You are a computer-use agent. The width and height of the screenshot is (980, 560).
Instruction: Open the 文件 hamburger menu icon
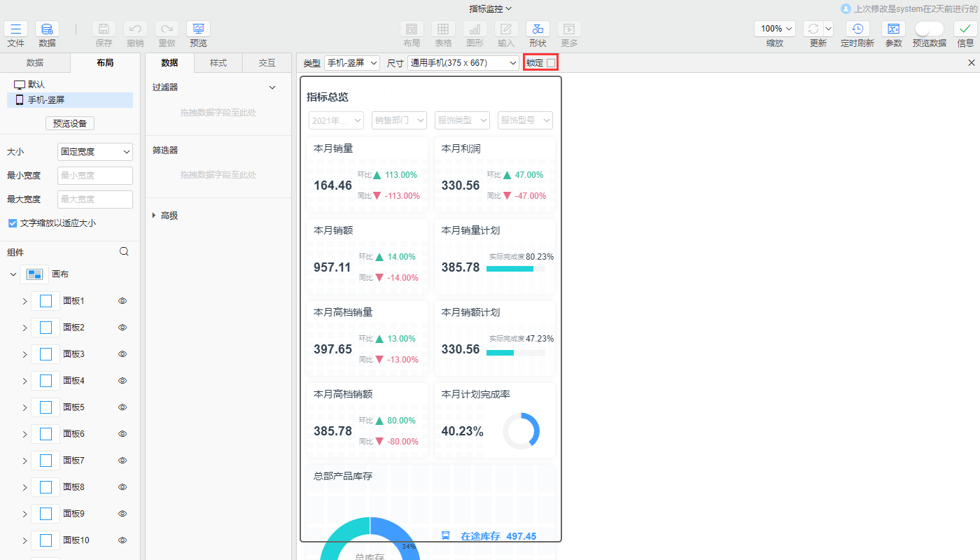coord(15,29)
